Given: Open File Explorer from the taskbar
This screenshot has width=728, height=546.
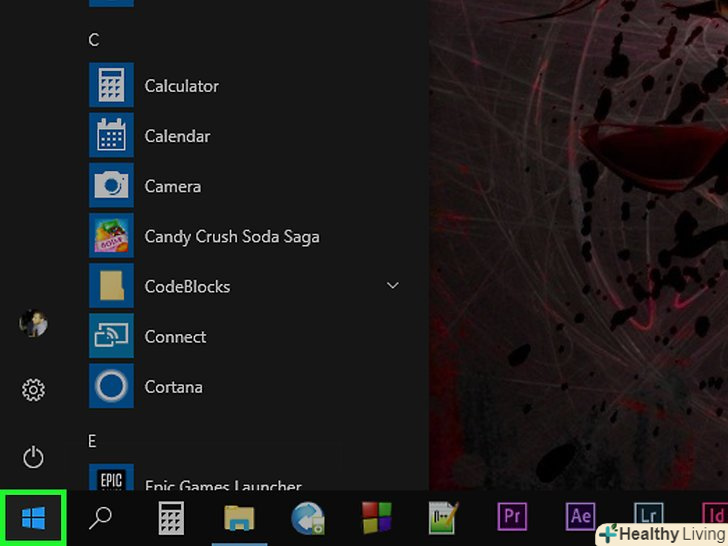Looking at the screenshot, I should pyautogui.click(x=240, y=518).
